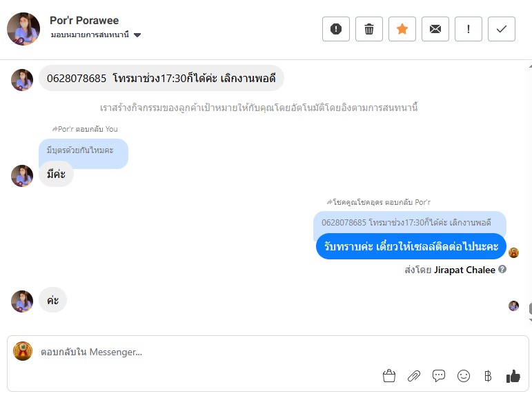Attach a file with paperclip icon
Screen dimensions: 532x398
(x=414, y=376)
